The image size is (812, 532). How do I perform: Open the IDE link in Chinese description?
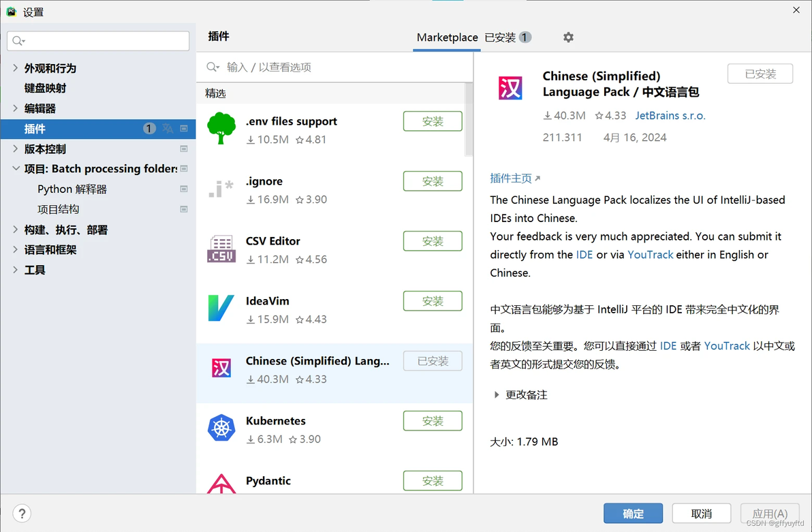[x=668, y=346]
